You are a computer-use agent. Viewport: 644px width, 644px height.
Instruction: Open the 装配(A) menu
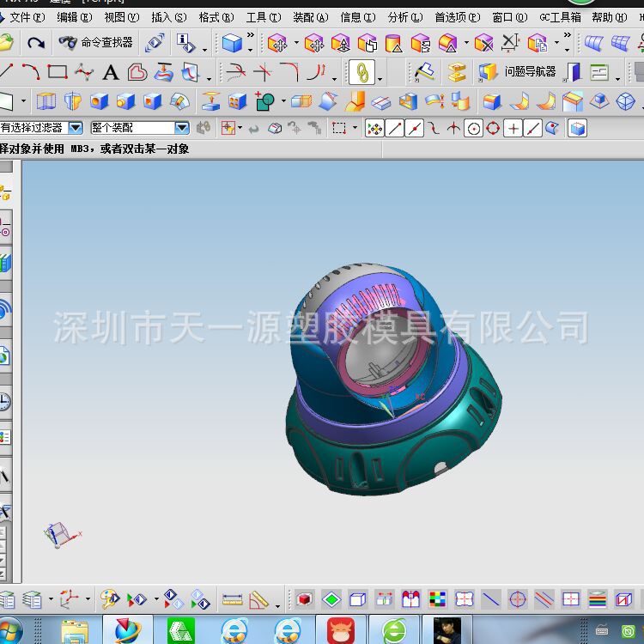[x=311, y=17]
